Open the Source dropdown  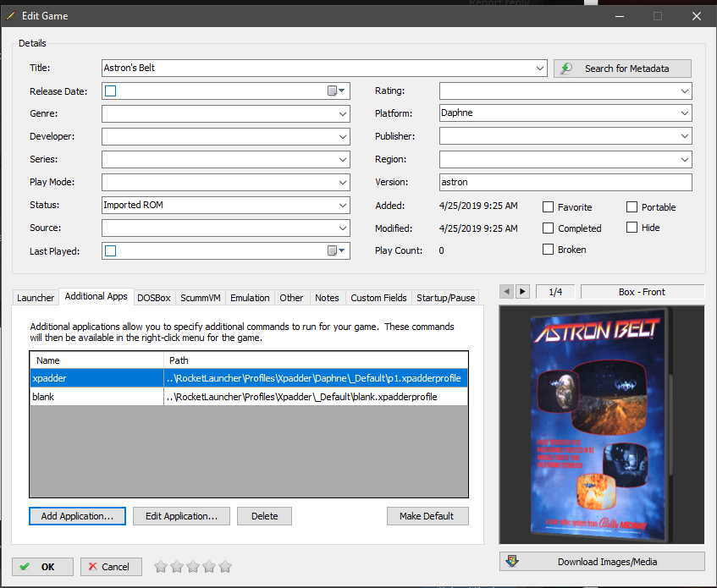coord(343,228)
